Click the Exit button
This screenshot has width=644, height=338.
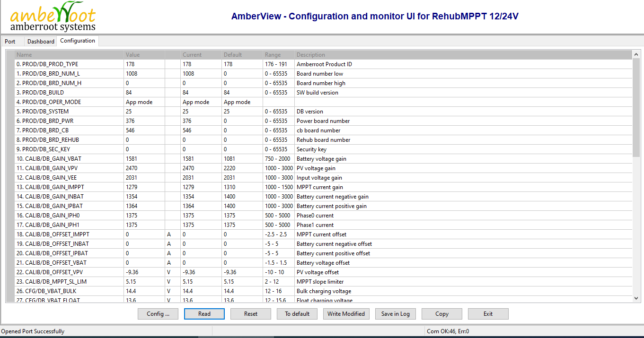pos(488,314)
